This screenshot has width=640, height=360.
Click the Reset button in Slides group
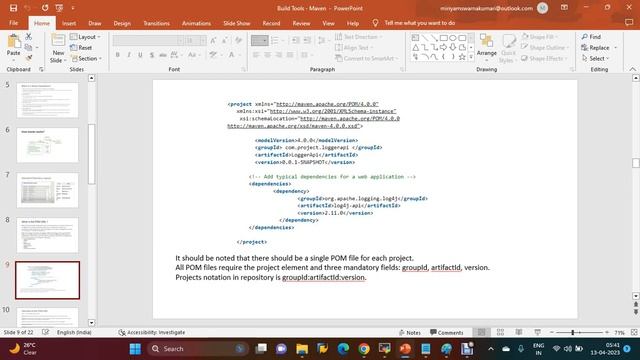point(81,48)
